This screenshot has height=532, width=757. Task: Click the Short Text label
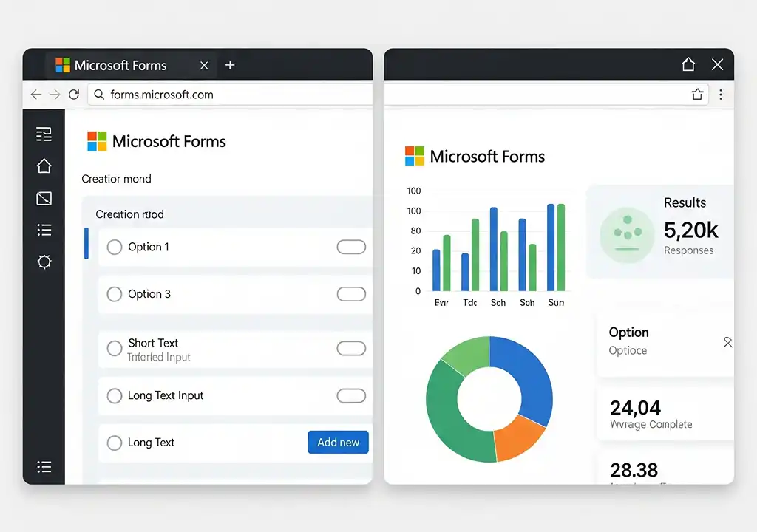pos(153,343)
